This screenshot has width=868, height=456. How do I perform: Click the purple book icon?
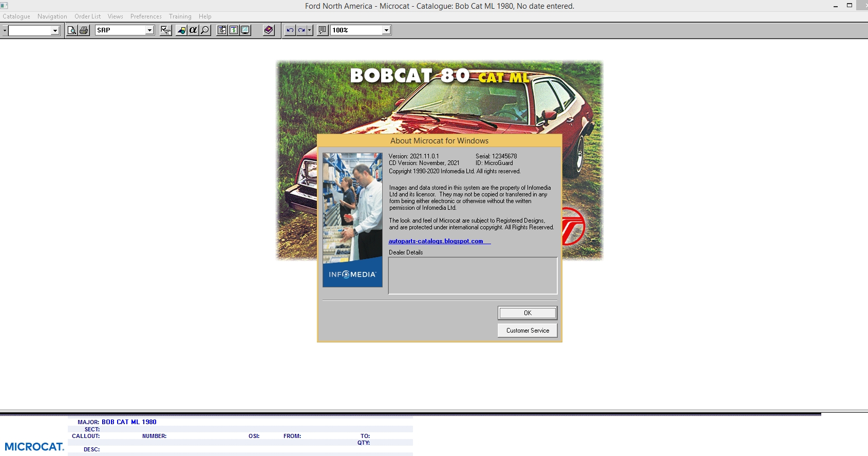[269, 30]
